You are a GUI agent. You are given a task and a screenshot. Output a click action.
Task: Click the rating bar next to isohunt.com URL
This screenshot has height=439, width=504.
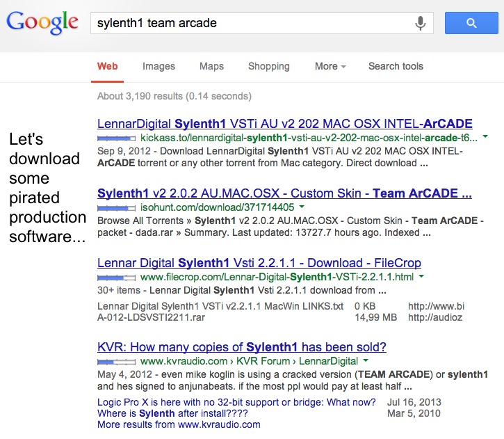point(116,209)
